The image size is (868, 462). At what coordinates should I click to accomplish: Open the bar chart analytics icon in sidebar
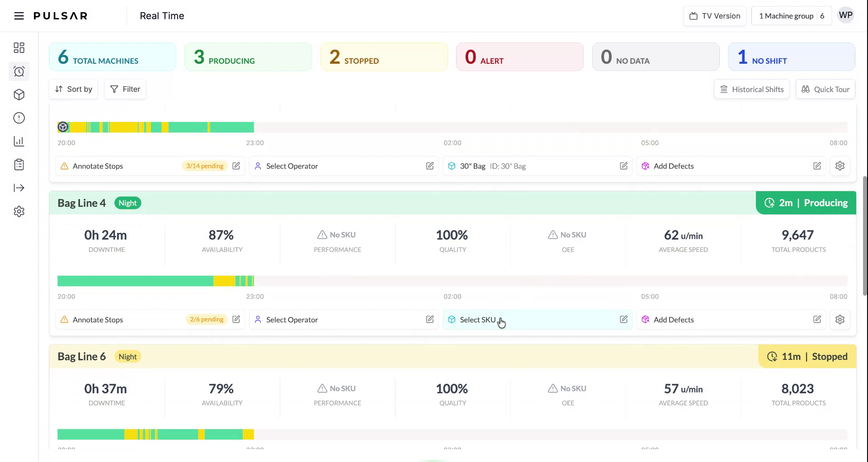coord(19,141)
